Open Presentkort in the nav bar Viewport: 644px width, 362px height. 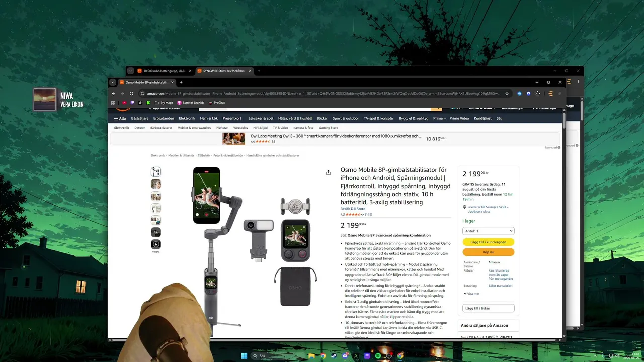pos(232,118)
